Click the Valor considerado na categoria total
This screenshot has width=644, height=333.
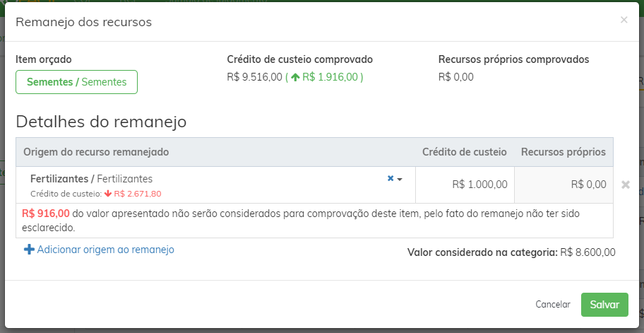point(511,252)
